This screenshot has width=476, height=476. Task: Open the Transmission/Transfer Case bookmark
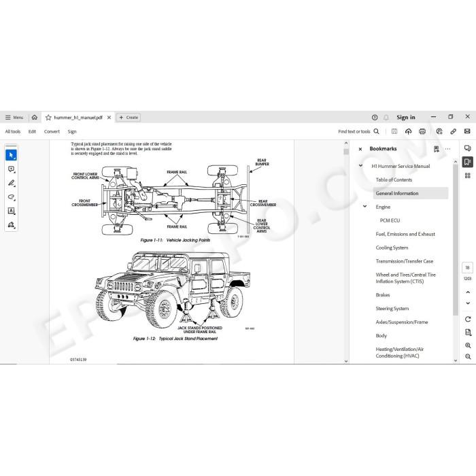pyautogui.click(x=405, y=261)
